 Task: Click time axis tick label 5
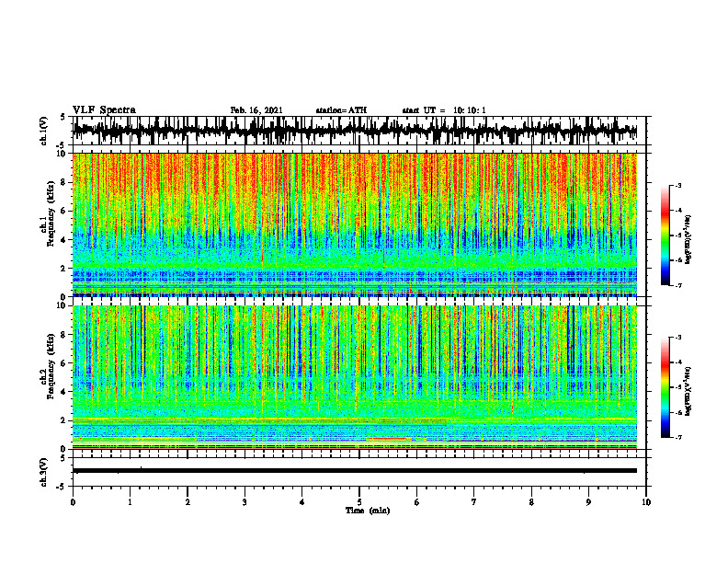(x=359, y=502)
